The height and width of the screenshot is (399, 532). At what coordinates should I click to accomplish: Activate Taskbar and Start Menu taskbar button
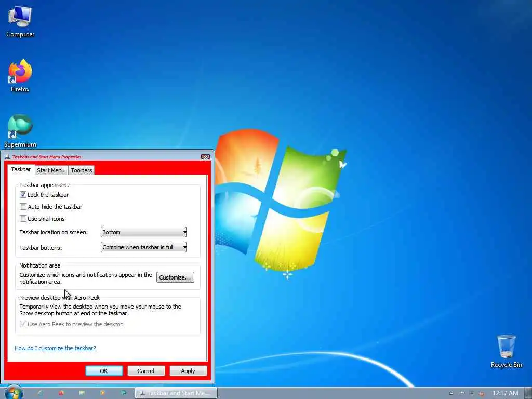point(176,393)
